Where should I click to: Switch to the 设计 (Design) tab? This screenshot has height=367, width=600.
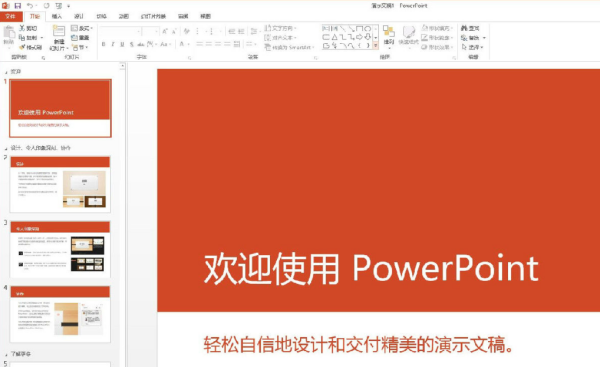[79, 16]
